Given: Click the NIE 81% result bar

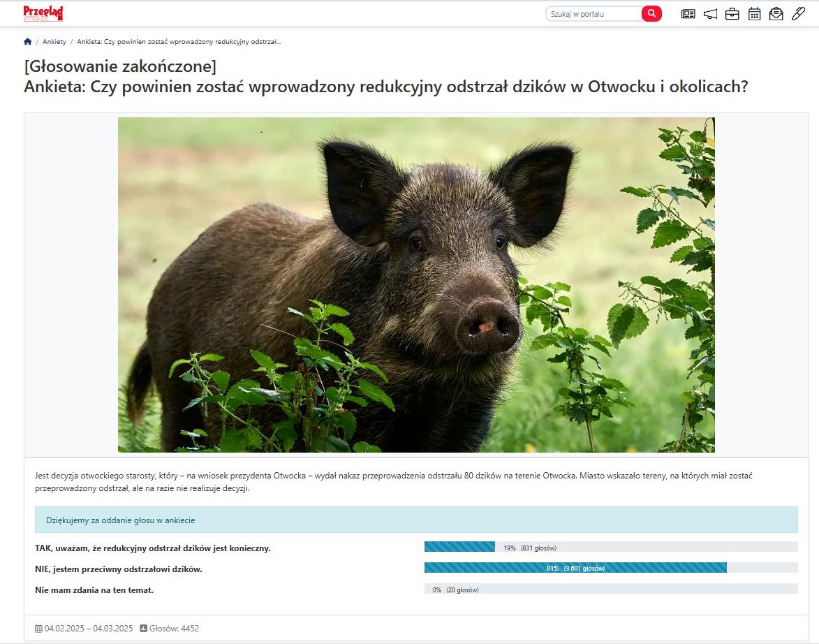Looking at the screenshot, I should (x=611, y=568).
